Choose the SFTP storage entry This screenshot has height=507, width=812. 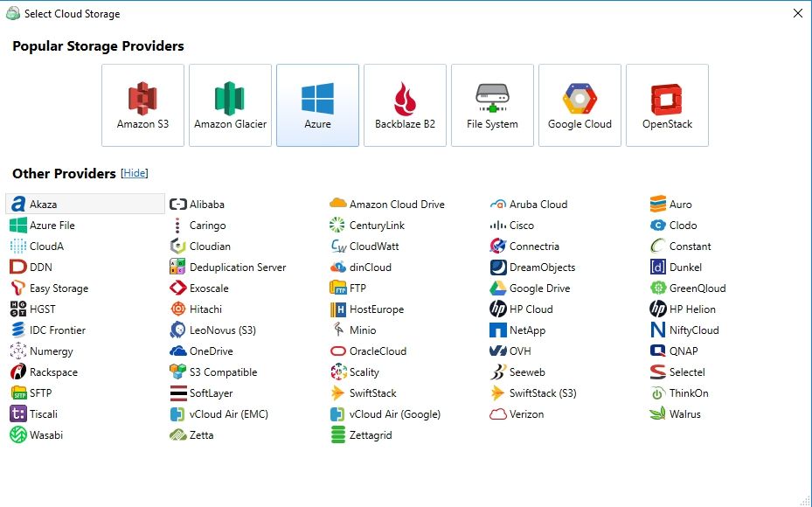(31, 393)
